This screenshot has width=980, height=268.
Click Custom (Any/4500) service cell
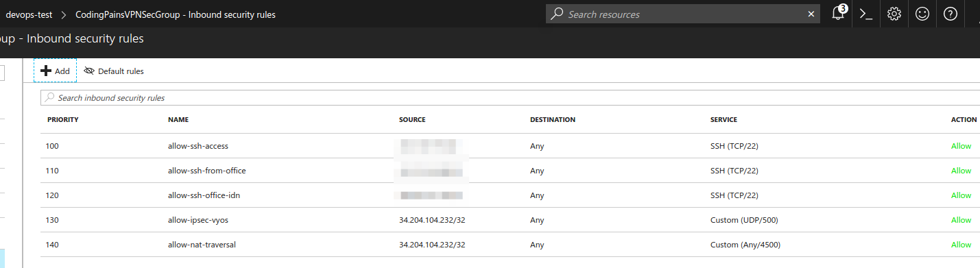coord(745,245)
